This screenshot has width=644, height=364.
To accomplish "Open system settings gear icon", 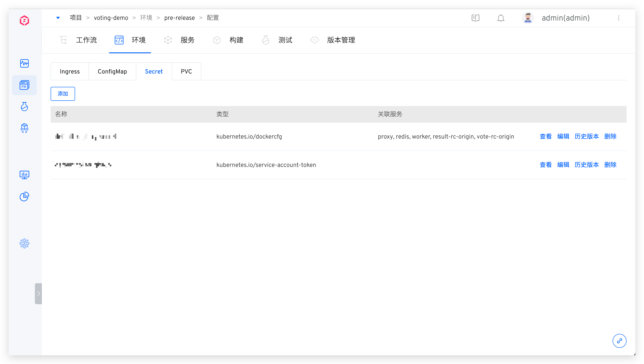I will (x=24, y=243).
